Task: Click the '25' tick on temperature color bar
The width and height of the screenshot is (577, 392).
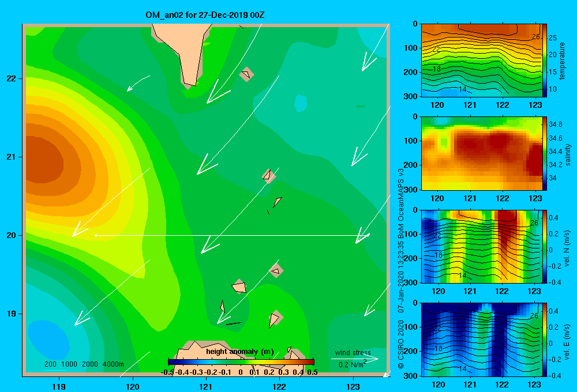Action: (553, 37)
